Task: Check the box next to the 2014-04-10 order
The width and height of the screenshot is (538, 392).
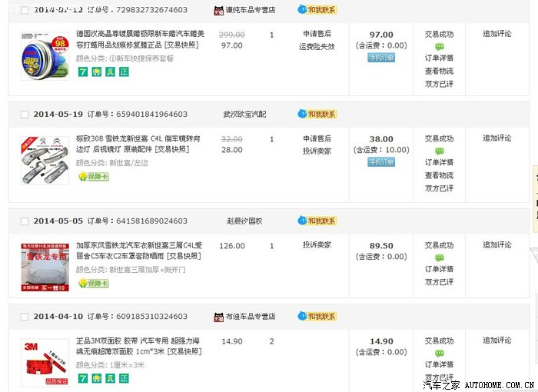Action: tap(24, 317)
